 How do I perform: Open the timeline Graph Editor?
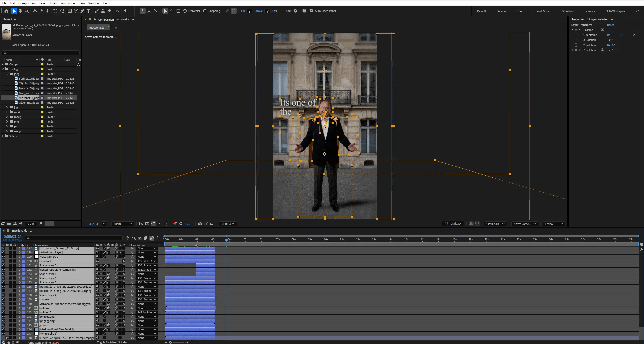tap(158, 238)
